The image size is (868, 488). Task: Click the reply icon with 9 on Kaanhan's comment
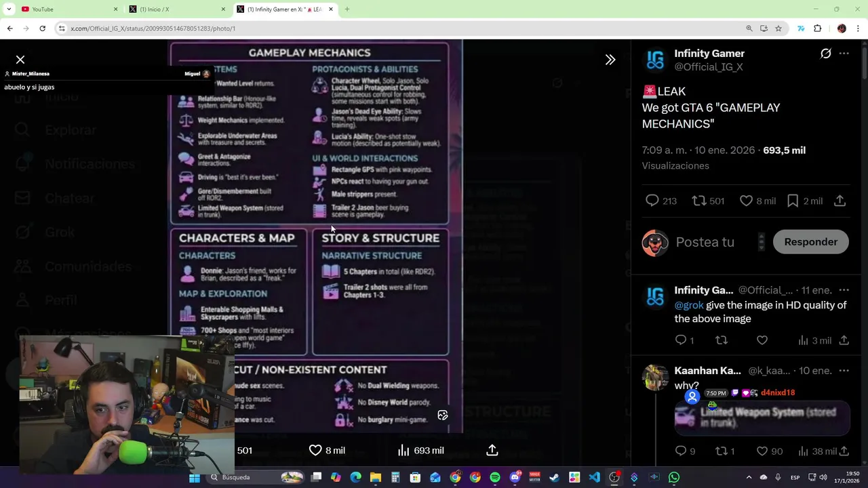click(x=685, y=451)
